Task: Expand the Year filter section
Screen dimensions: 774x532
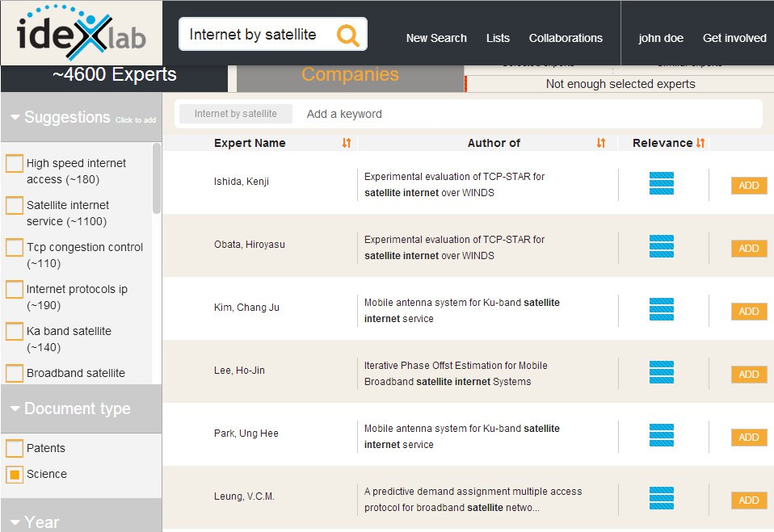Action: coord(15,522)
